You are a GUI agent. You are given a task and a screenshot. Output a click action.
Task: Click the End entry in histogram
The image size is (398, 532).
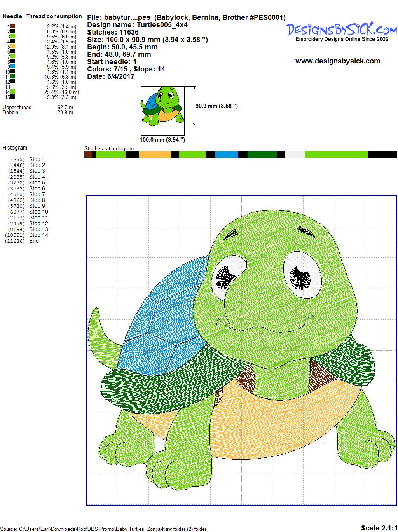tap(34, 241)
